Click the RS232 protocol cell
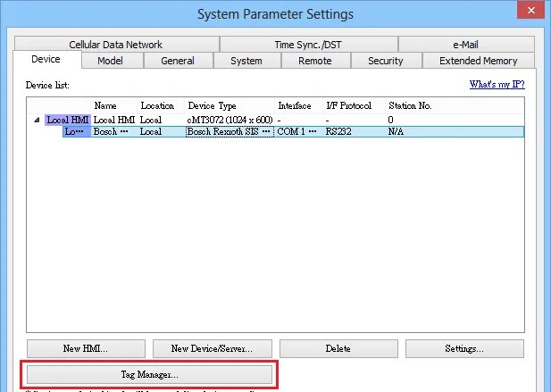 pyautogui.click(x=338, y=132)
